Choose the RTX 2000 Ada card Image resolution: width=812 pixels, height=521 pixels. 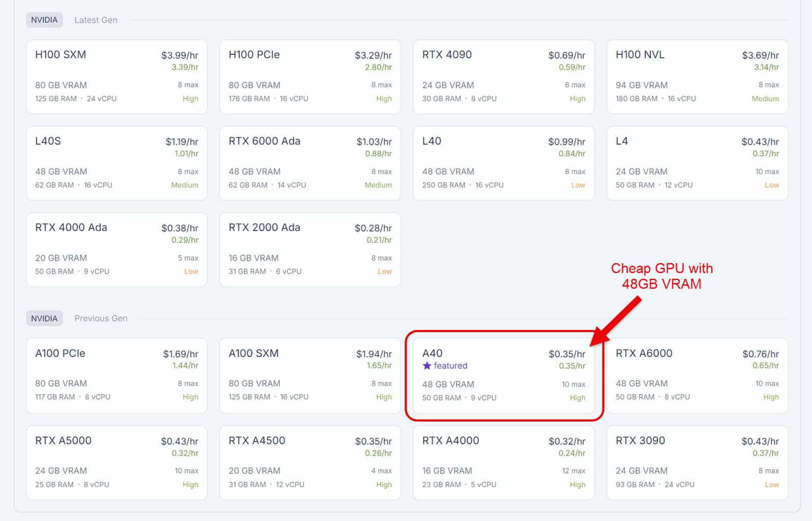click(310, 250)
